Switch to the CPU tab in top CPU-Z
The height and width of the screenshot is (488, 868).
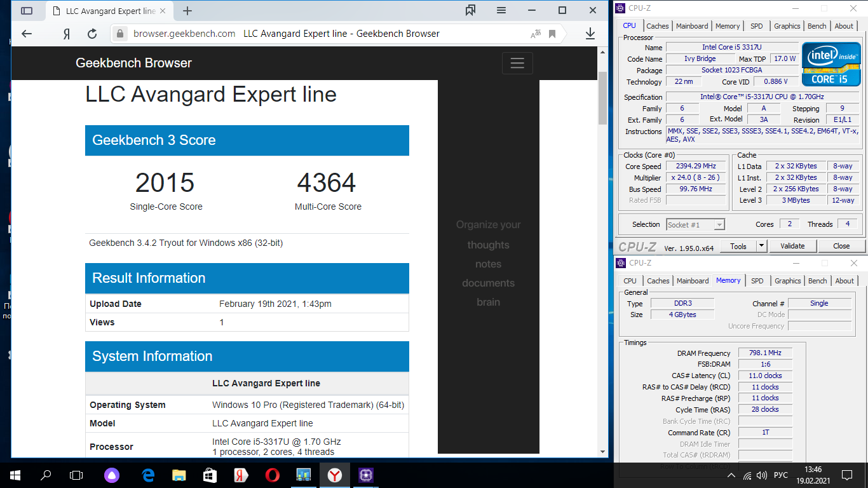629,25
